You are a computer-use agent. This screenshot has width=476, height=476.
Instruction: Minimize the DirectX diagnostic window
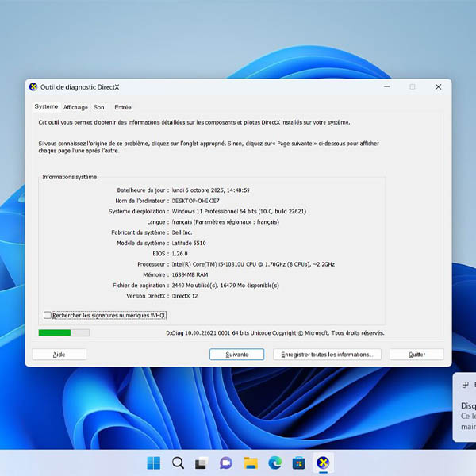[x=386, y=87]
